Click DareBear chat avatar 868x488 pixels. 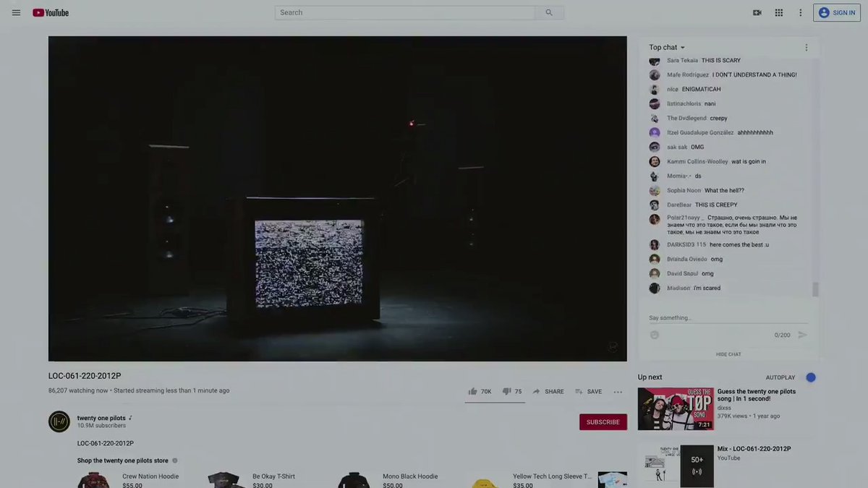coord(655,205)
